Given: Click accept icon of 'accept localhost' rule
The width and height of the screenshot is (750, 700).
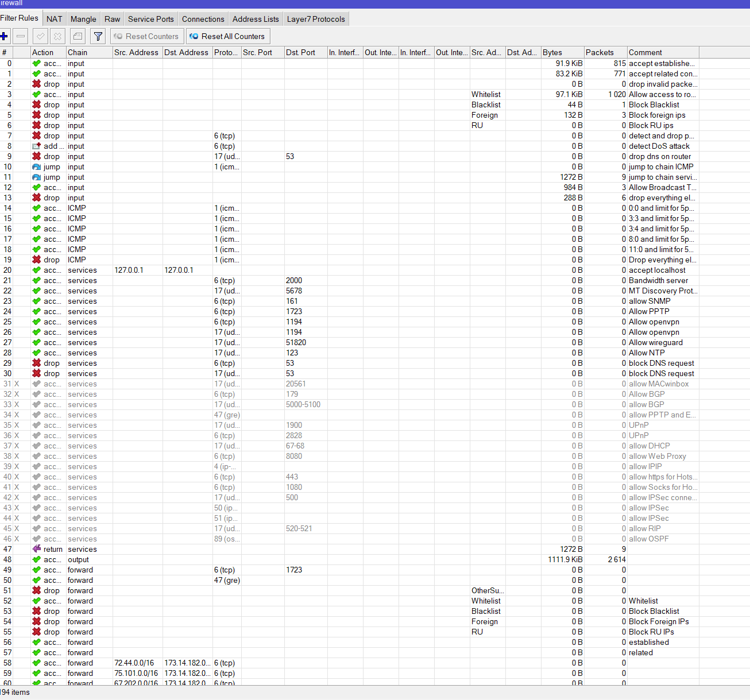Looking at the screenshot, I should tap(37, 270).
